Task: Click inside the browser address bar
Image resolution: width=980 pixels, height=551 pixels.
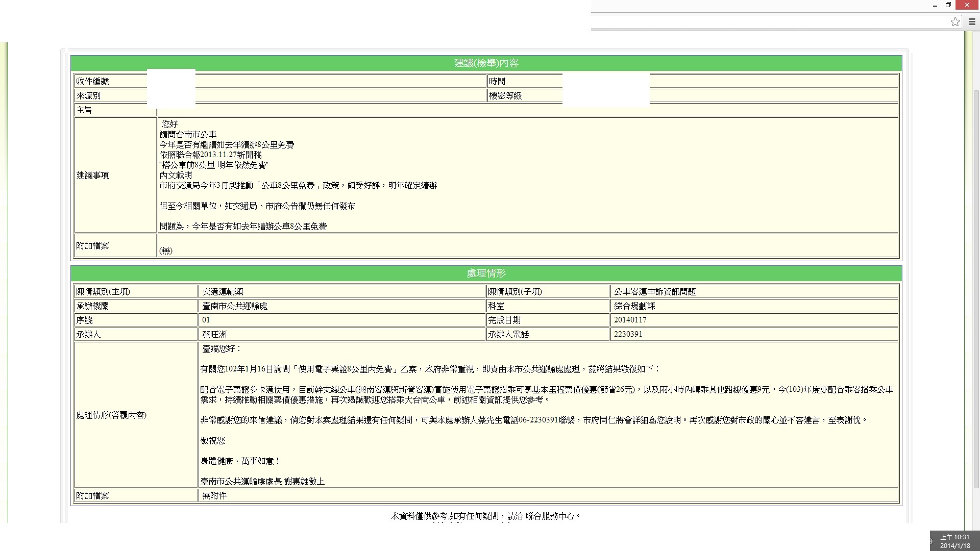Action: [766, 21]
